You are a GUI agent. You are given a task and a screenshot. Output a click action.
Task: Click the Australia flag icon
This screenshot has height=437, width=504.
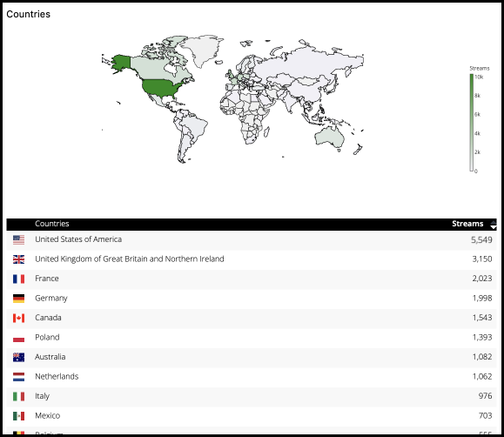pyautogui.click(x=18, y=357)
